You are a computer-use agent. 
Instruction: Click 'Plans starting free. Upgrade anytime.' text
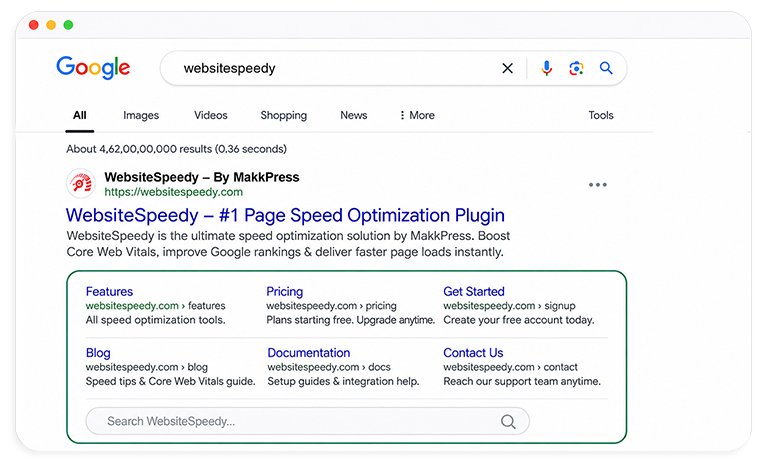click(x=350, y=320)
